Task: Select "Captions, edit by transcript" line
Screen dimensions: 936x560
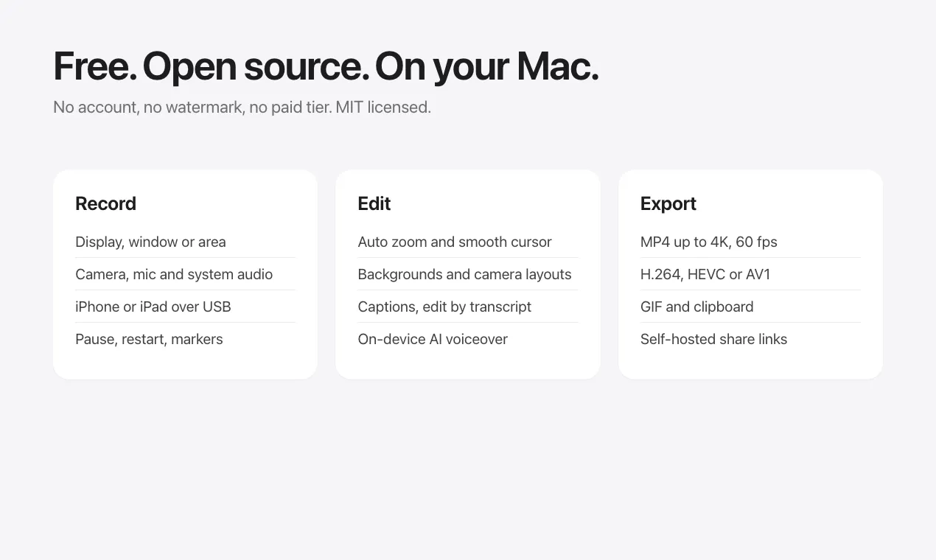Action: 444,307
